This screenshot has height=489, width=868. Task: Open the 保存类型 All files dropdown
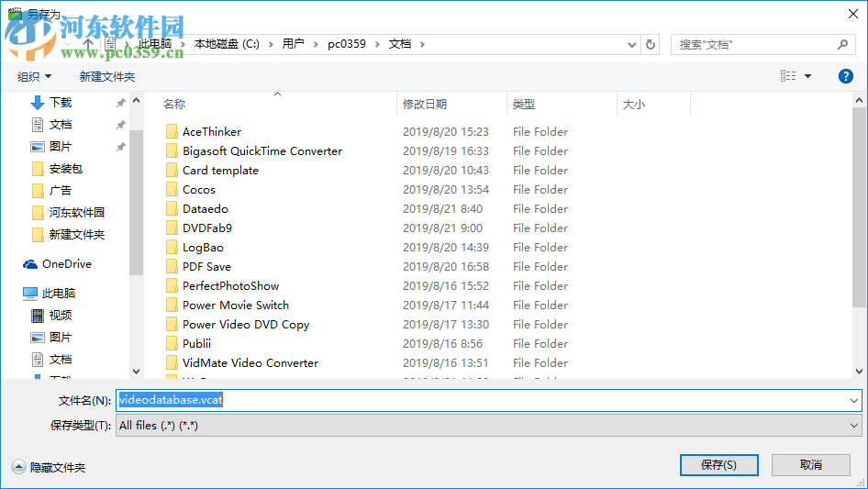coord(488,426)
